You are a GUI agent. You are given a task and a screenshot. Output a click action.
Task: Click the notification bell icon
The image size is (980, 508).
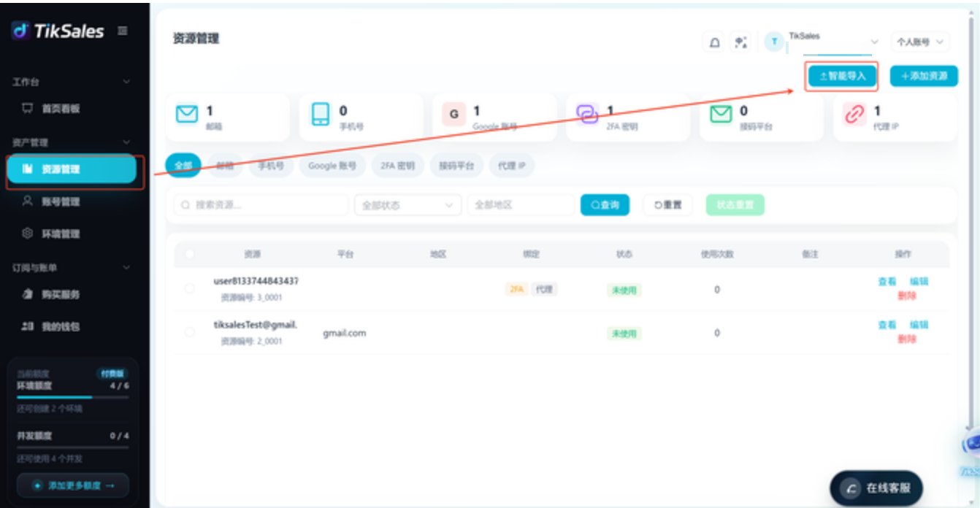[x=714, y=42]
